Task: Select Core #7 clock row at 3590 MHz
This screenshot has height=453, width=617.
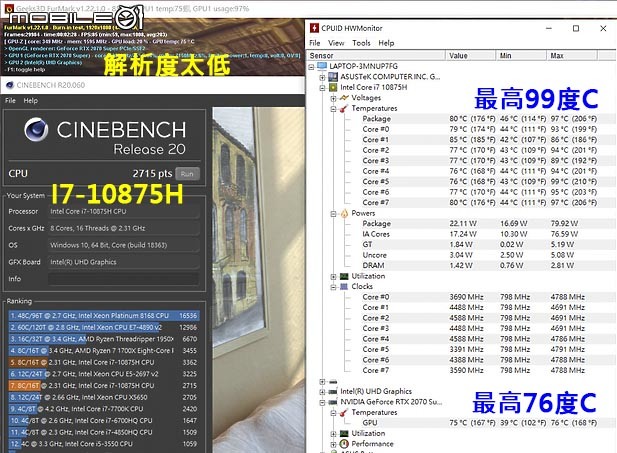Action: (479, 370)
